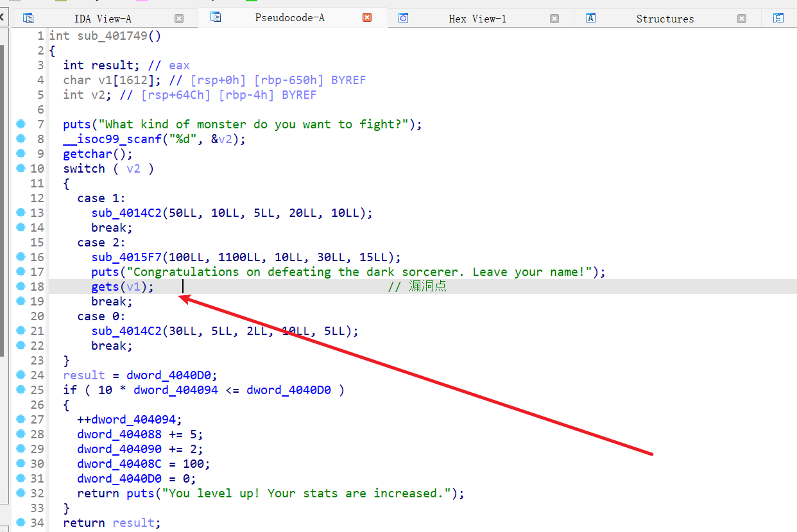Image resolution: width=797 pixels, height=532 pixels.
Task: Click function name sub_401749 on line 1
Action: tap(112, 35)
